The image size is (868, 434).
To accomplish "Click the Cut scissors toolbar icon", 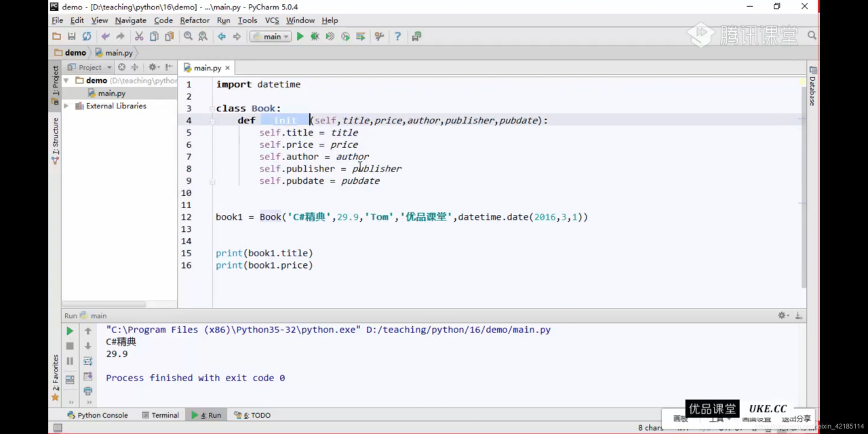I will tap(139, 37).
